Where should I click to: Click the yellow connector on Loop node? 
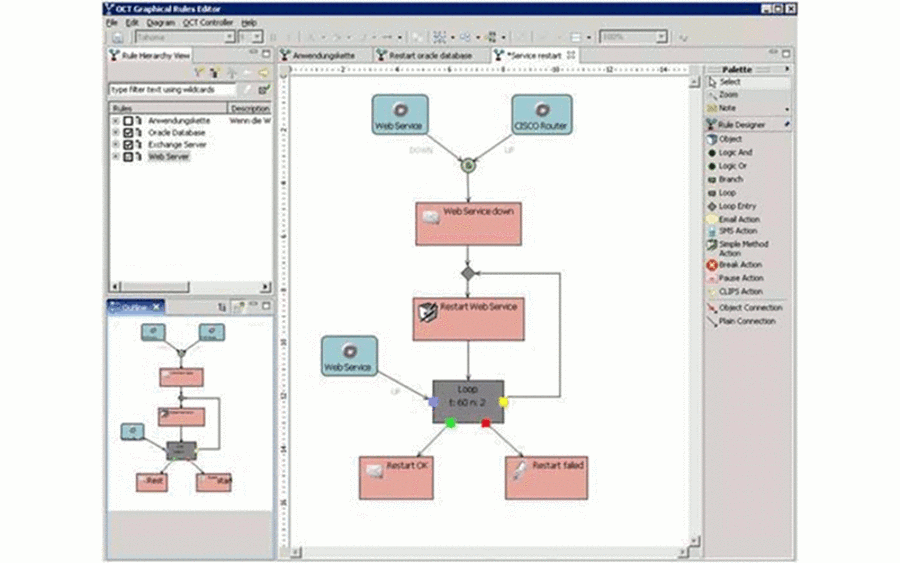point(503,402)
